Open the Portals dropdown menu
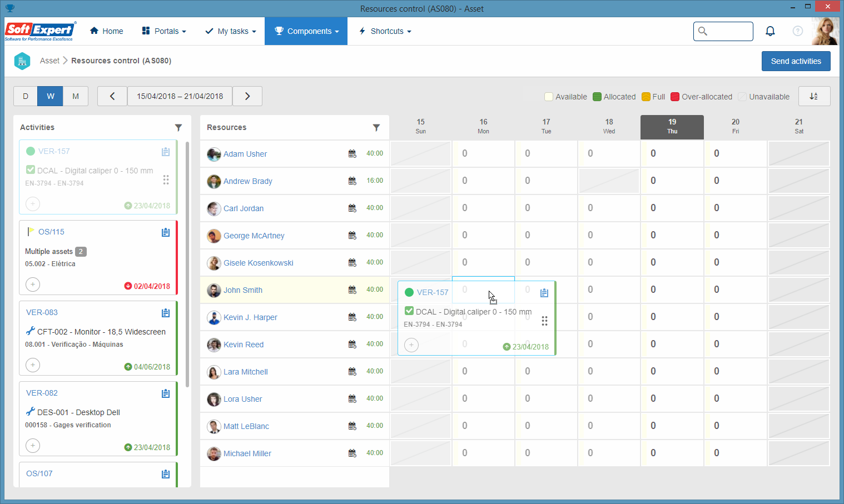 (x=164, y=31)
